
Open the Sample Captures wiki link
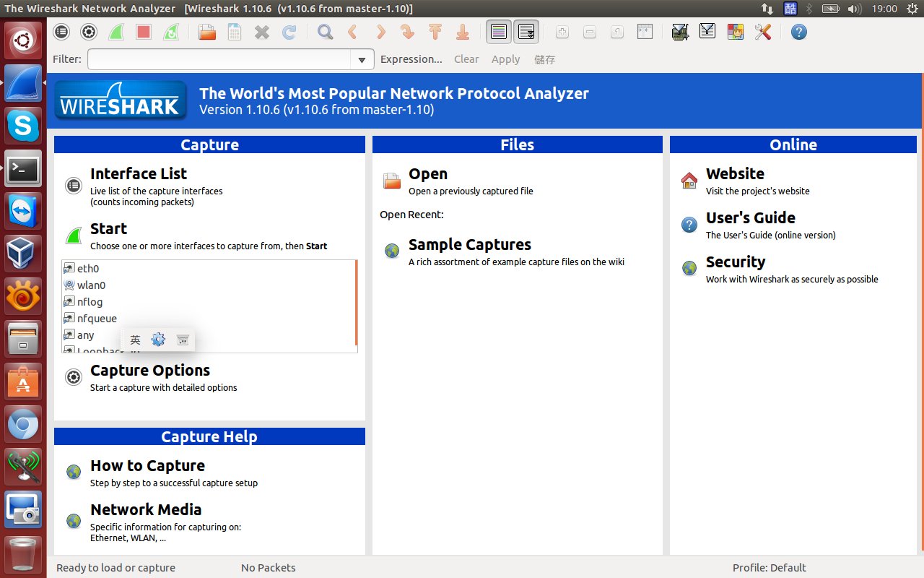click(470, 244)
